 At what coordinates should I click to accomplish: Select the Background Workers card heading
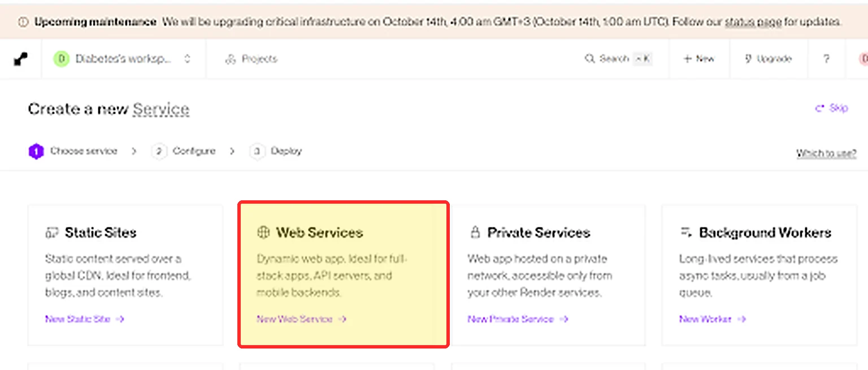click(765, 233)
